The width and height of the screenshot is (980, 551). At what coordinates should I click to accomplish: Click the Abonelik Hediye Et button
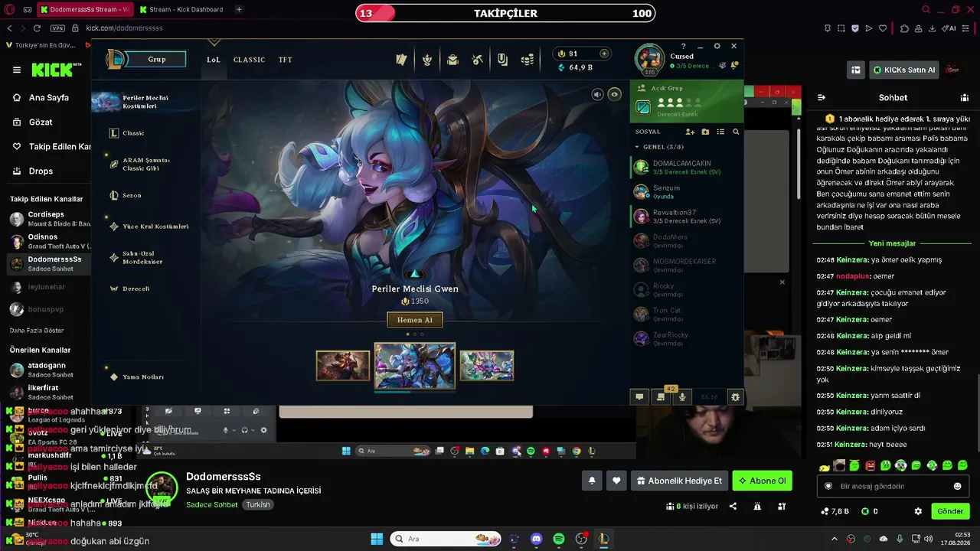coord(679,481)
